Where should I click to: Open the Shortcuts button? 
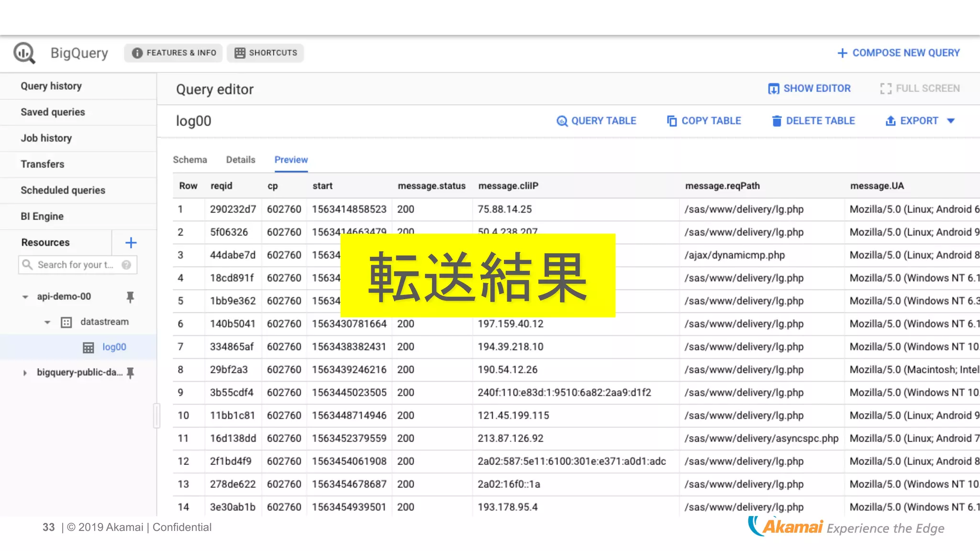click(266, 53)
